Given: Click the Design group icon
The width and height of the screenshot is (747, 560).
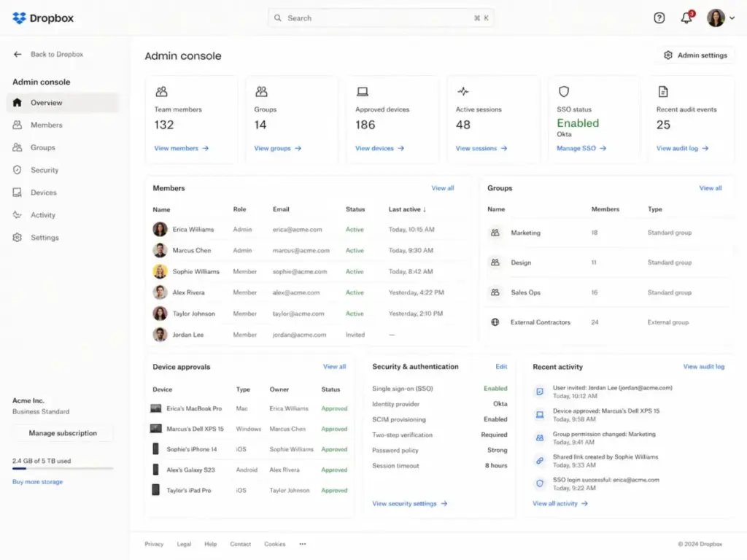Looking at the screenshot, I should (x=495, y=262).
